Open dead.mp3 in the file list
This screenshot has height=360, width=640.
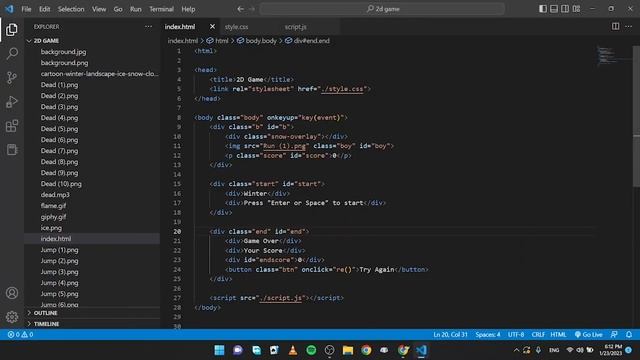[x=55, y=195]
